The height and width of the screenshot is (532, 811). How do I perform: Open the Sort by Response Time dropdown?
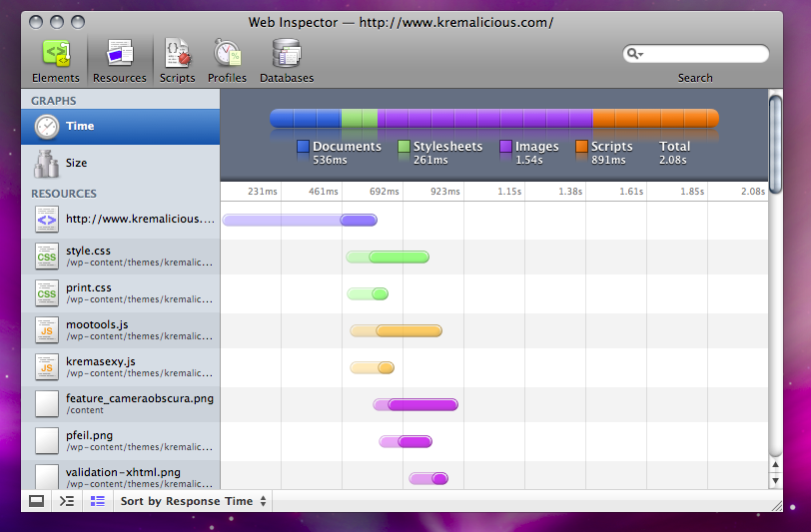(x=193, y=501)
